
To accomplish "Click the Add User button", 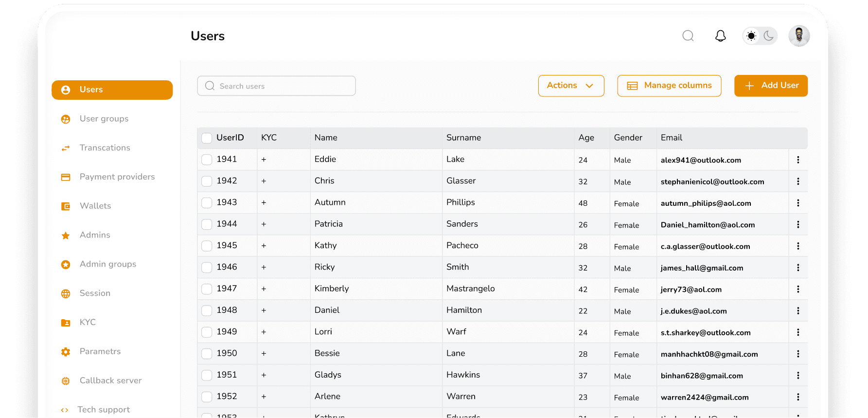I will [770, 86].
